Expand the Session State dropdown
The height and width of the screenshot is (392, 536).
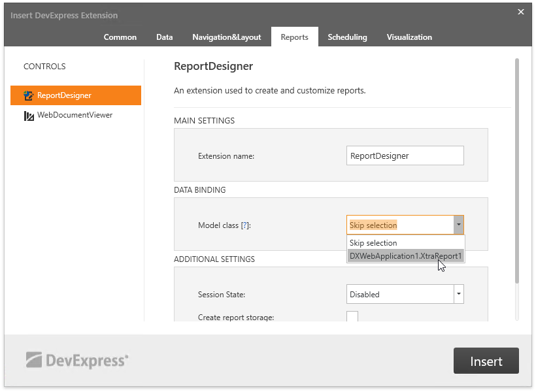point(459,294)
